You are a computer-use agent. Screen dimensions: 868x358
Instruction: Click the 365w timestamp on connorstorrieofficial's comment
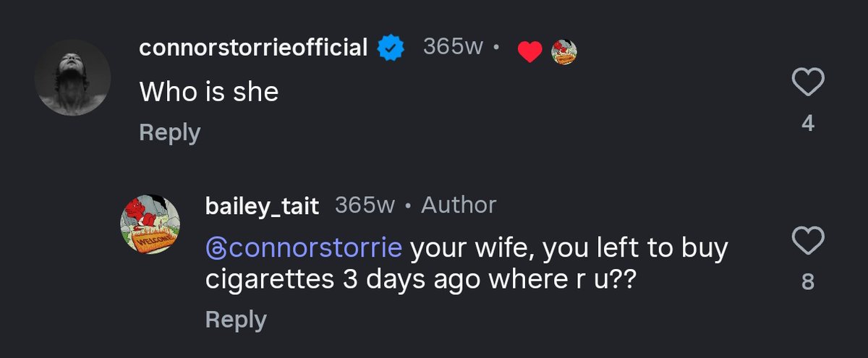click(x=454, y=48)
